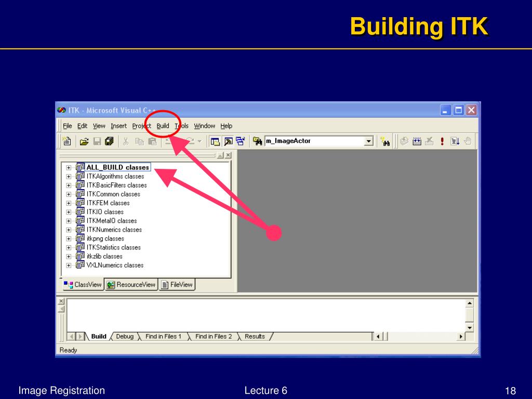Image resolution: width=532 pixels, height=399 pixels.
Task: Expand the ITKFEM classes node
Action: coord(69,203)
